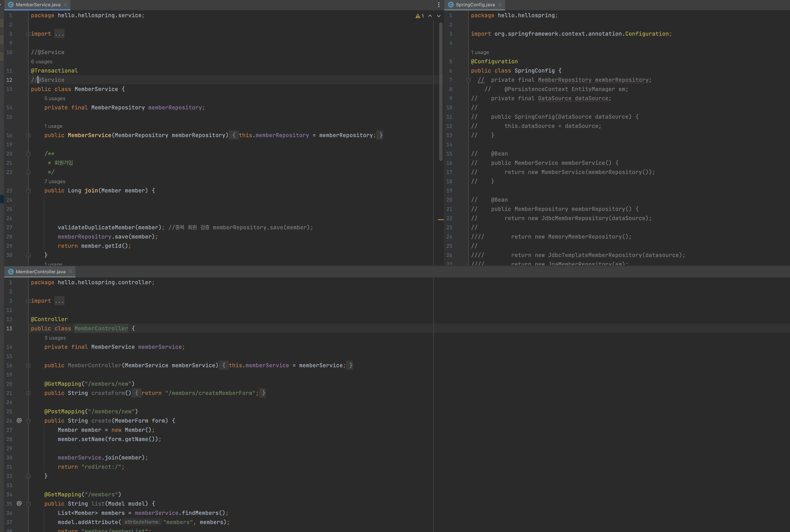
Task: Click the @Transactional annotation
Action: (54, 71)
